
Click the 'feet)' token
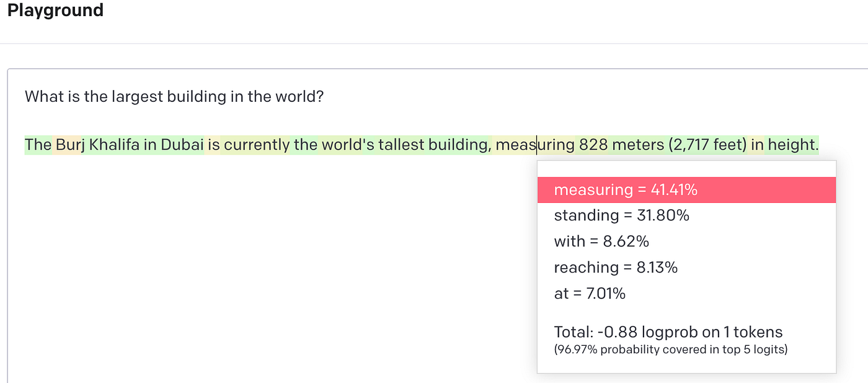coord(732,145)
